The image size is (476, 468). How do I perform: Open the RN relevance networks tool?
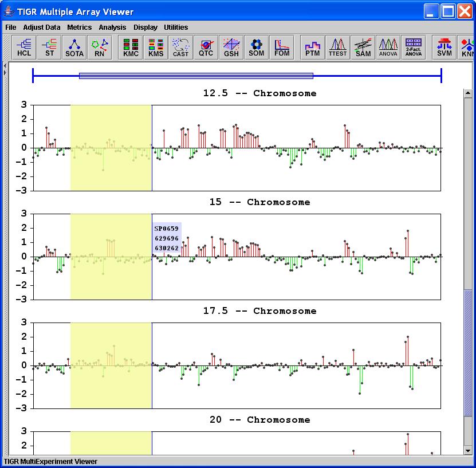click(x=100, y=48)
